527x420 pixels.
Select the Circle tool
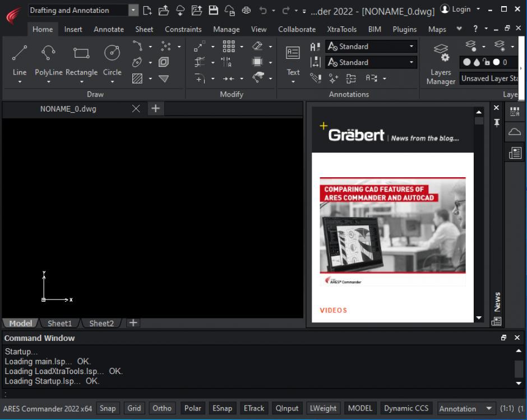tap(112, 59)
